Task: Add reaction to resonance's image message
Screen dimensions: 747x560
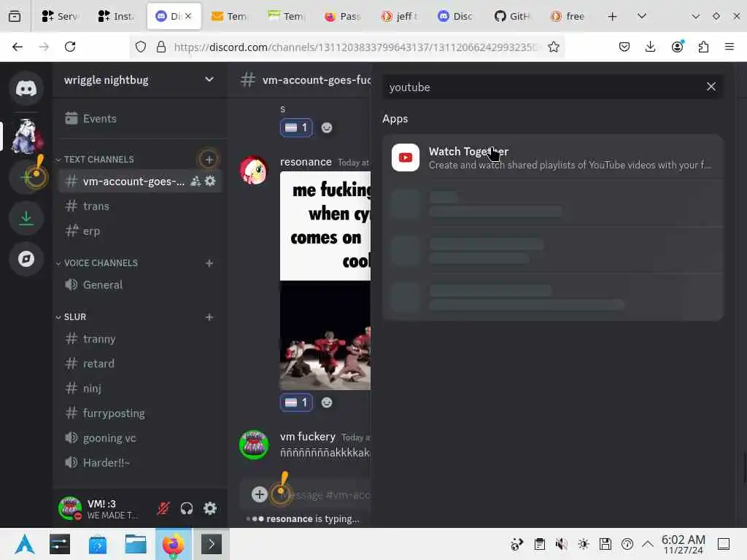Action: point(326,402)
